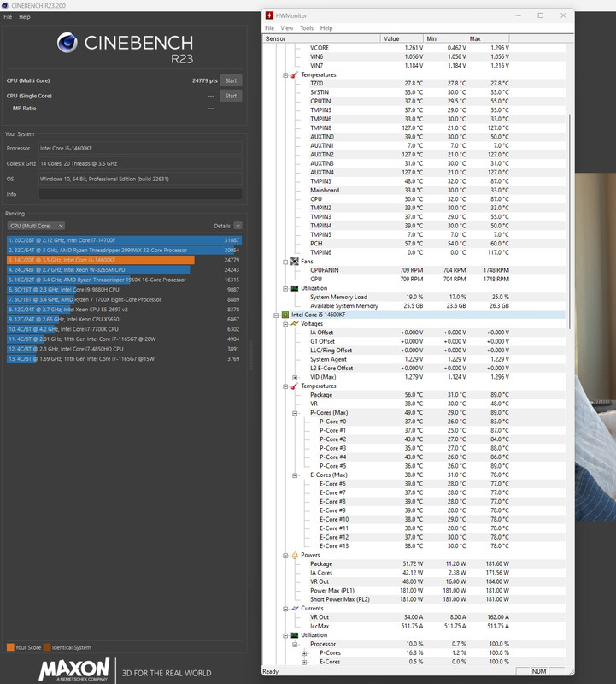Collapse the E-Cores (Max) temperatures node

[295, 475]
